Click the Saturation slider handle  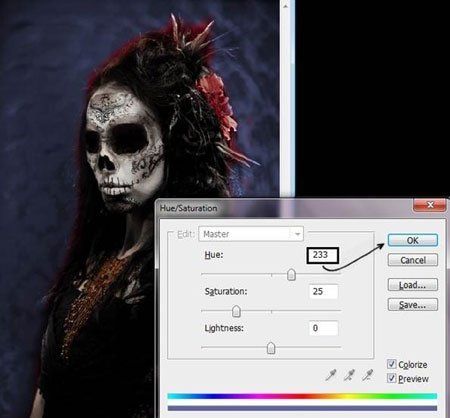[236, 311]
